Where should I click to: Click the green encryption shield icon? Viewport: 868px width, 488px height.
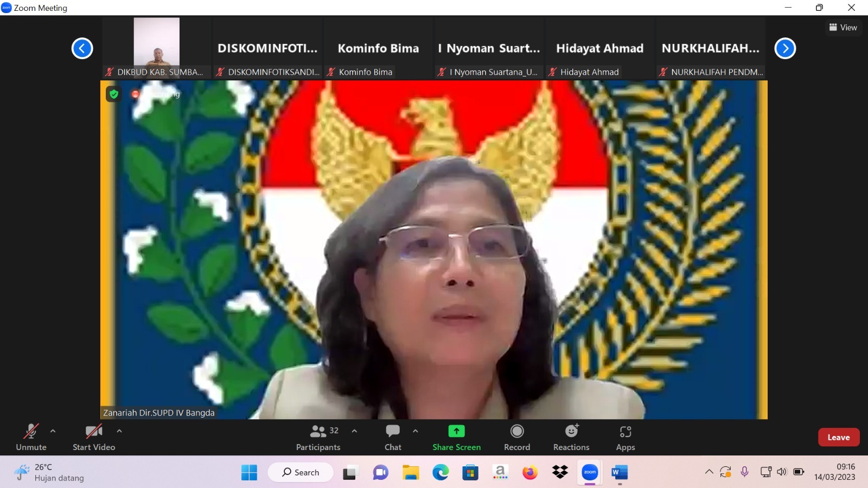tap(113, 94)
